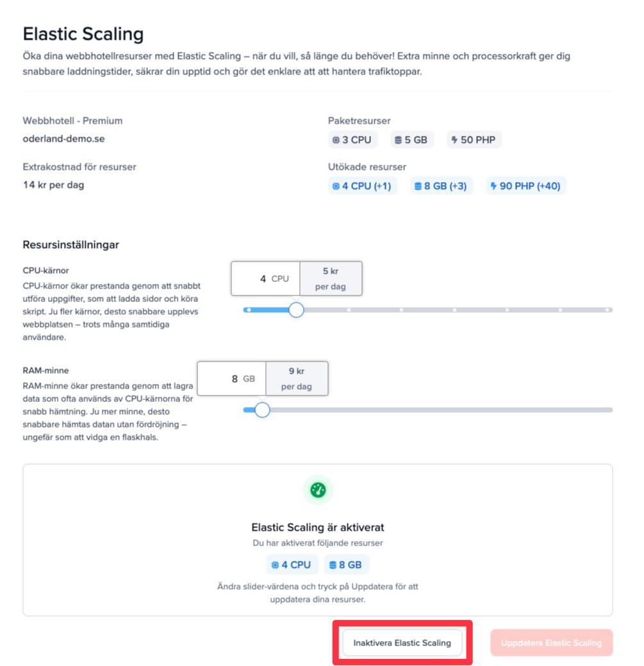Click the chip icon in the 4 CPU (+1) badge
644x666 pixels.
pos(336,187)
